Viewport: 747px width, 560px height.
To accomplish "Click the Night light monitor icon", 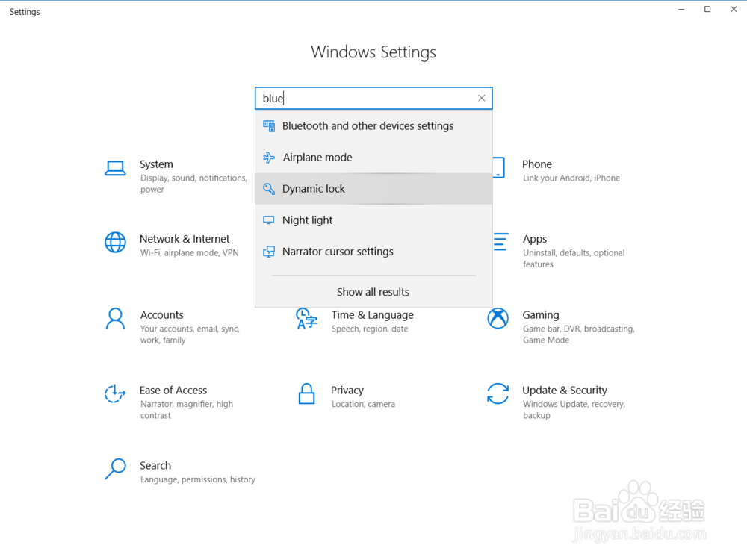I will coord(269,220).
